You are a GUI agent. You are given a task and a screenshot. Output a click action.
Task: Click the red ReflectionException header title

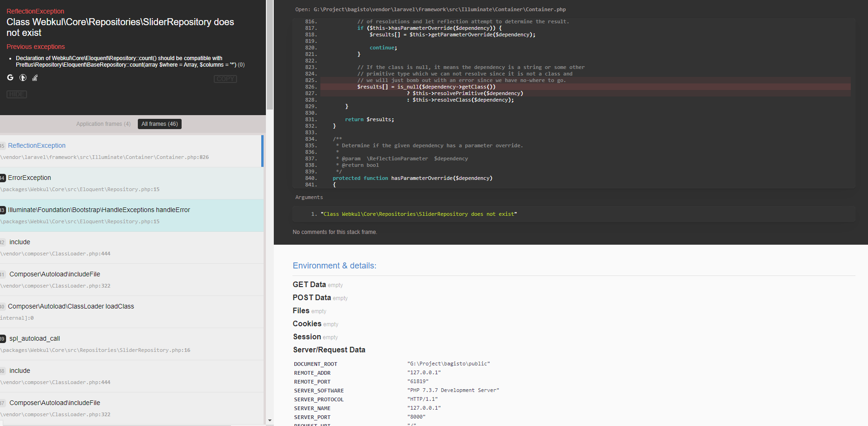35,11
